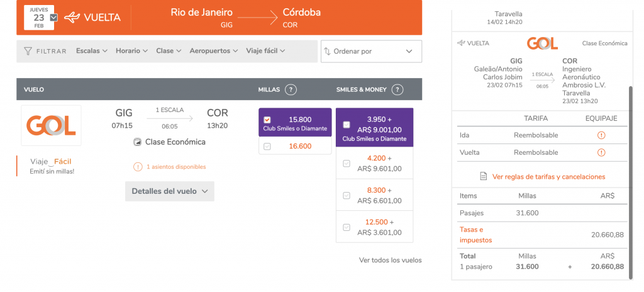The height and width of the screenshot is (292, 644).
Task: Click the Rio de Janeiro origin text
Action: (202, 13)
